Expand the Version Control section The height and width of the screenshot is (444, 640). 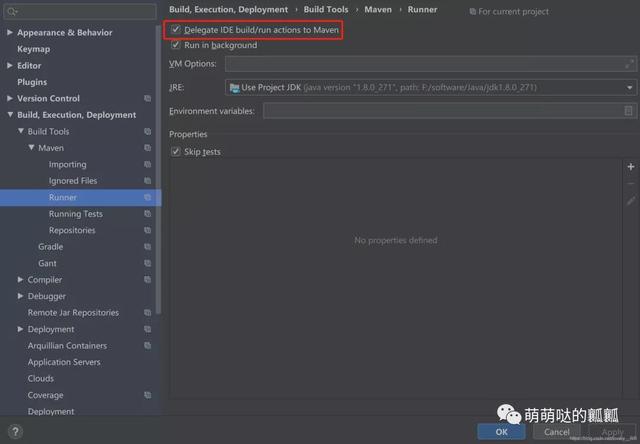click(10, 98)
